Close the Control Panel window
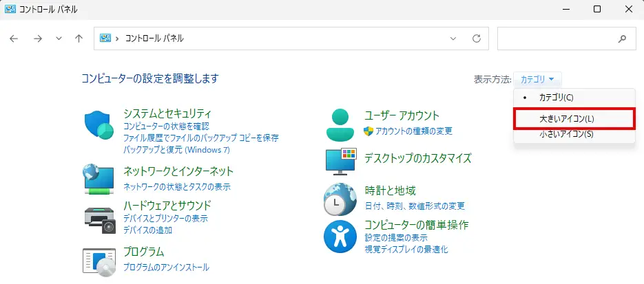Screen dimensions: 644x284 628,9
